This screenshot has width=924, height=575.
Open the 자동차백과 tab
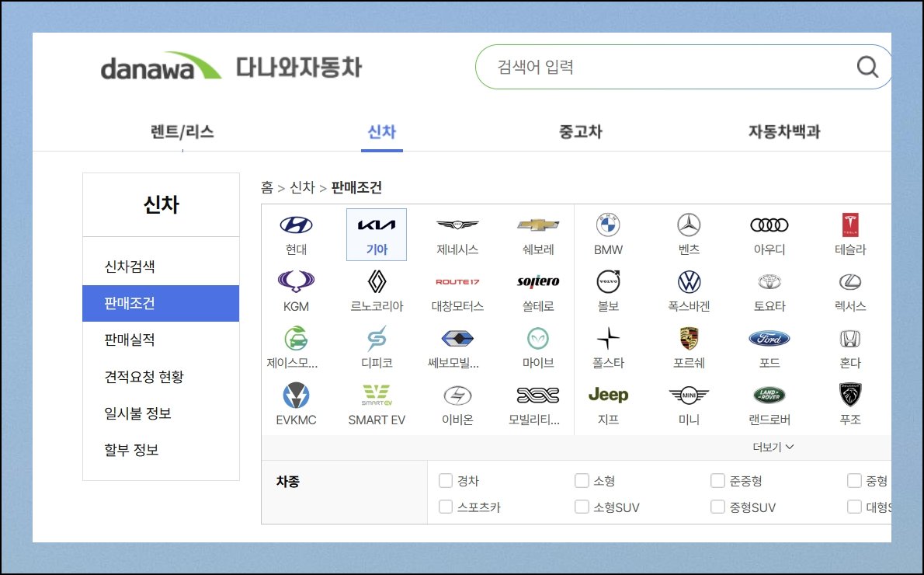point(784,131)
